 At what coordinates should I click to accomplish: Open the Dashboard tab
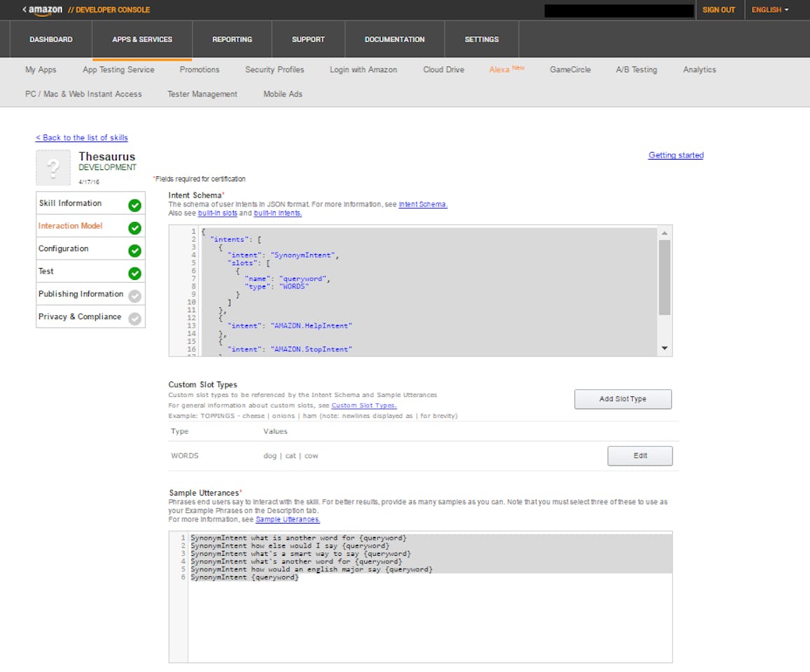coord(51,39)
